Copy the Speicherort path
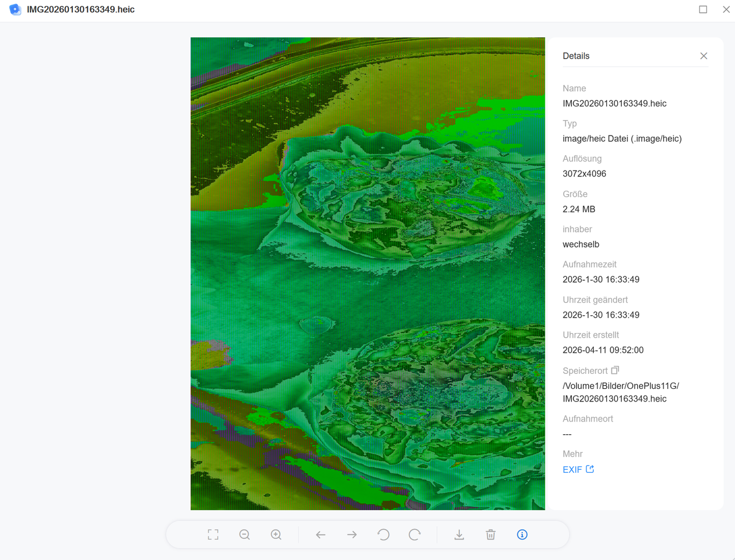Viewport: 735px width, 560px height. point(615,370)
